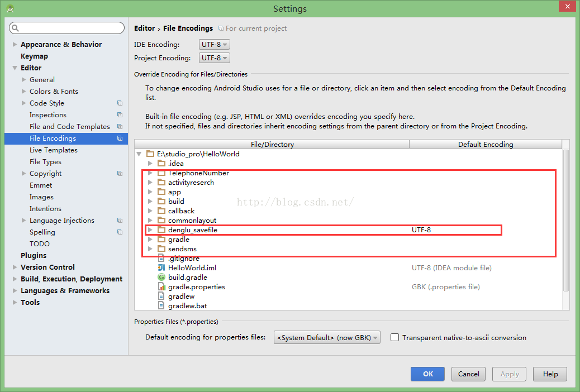Screen dimensions: 580x392
Task: Open the IDE Encoding dropdown
Action: coord(214,44)
